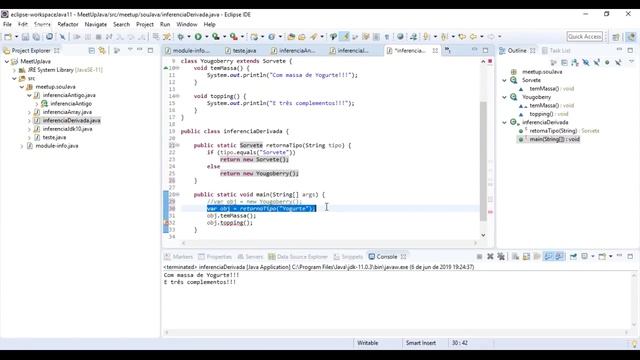Click Remove Launch X icon in Console
Screen dimensions: 640x360
(x=490, y=256)
